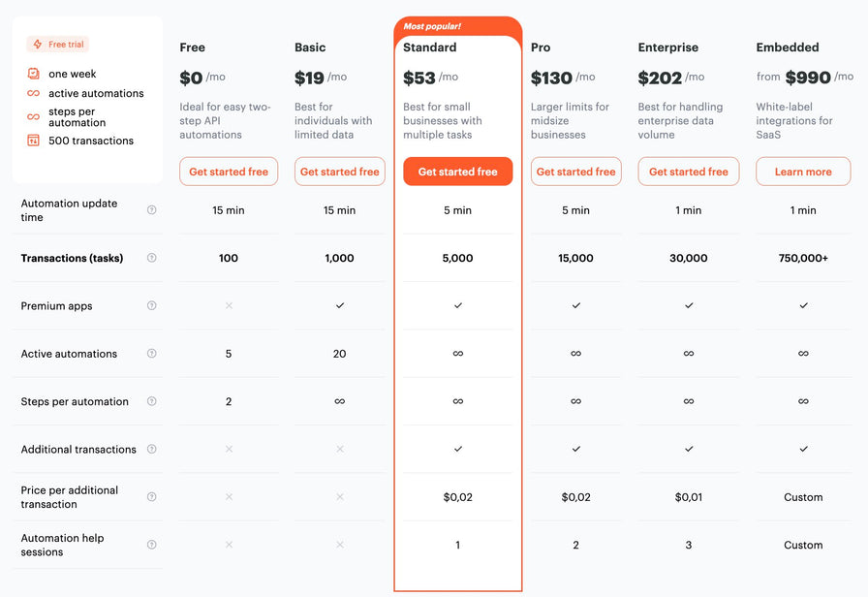
Task: Click the calendar icon beside one week
Action: tap(33, 73)
